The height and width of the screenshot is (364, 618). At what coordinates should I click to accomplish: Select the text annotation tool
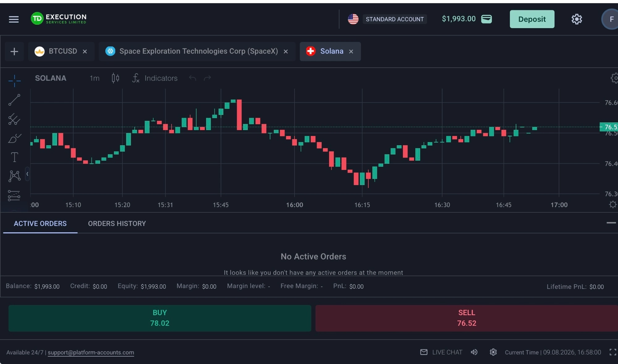(x=14, y=157)
